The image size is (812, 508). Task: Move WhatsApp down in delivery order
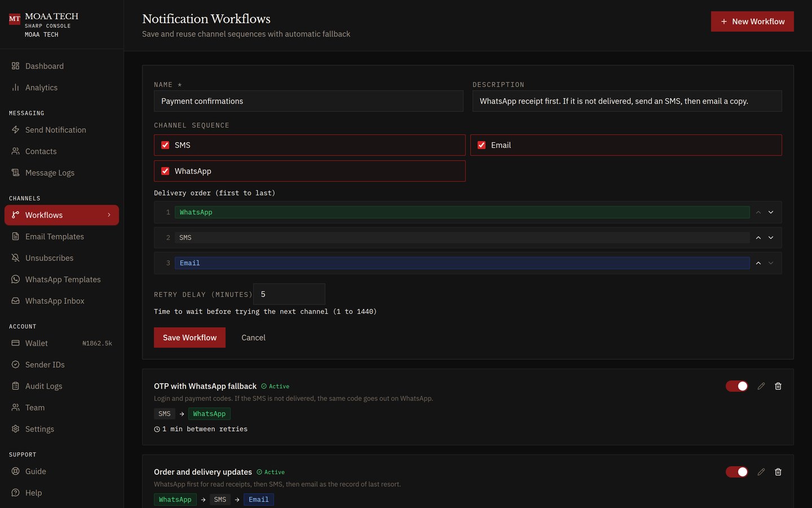(771, 212)
